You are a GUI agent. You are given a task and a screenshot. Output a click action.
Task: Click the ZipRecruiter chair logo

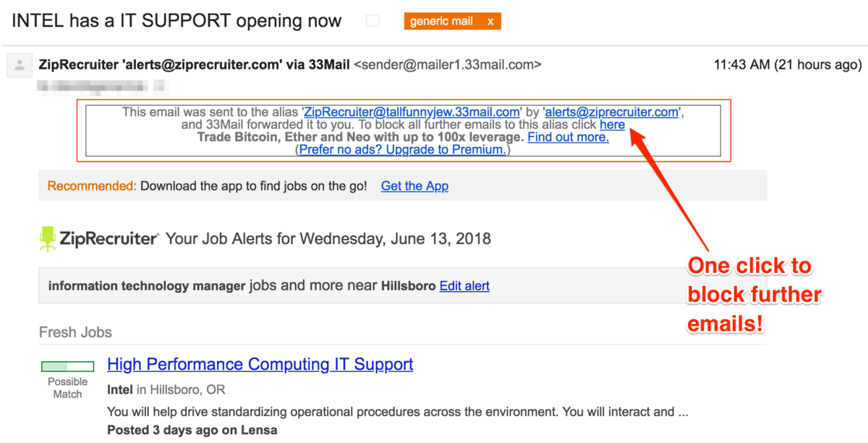pyautogui.click(x=48, y=239)
